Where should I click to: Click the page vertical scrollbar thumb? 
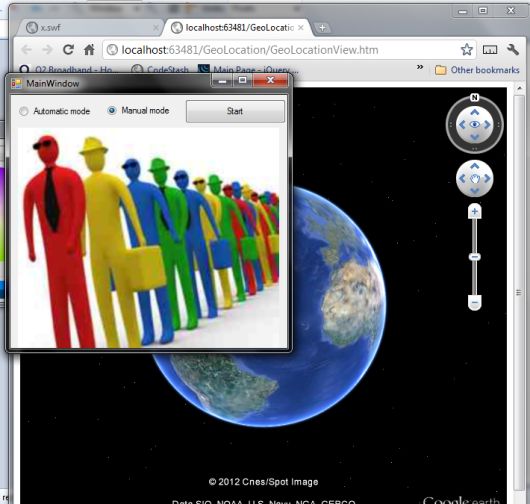[519, 293]
